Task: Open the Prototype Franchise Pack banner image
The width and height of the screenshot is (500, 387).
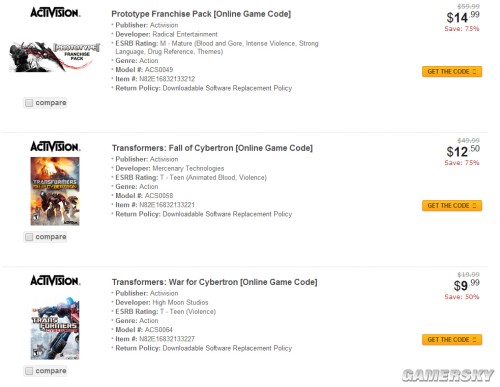Action: tap(55, 57)
